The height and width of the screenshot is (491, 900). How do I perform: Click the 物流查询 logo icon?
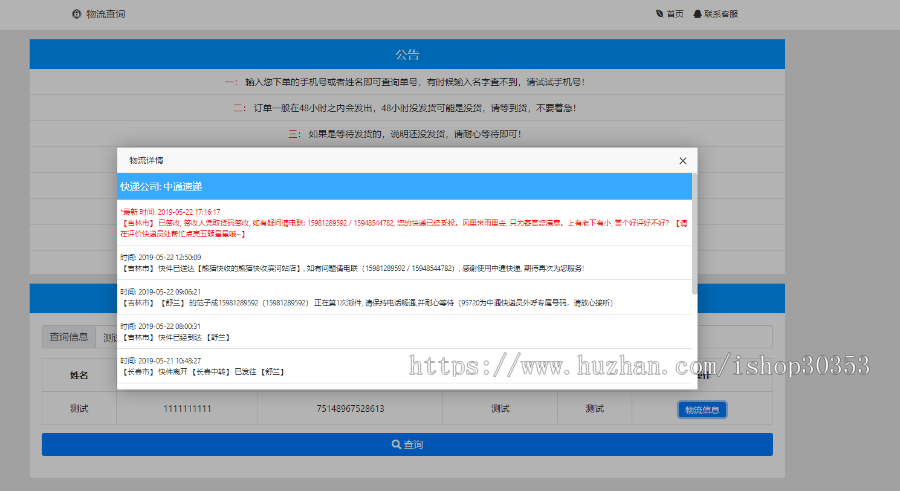pos(76,14)
